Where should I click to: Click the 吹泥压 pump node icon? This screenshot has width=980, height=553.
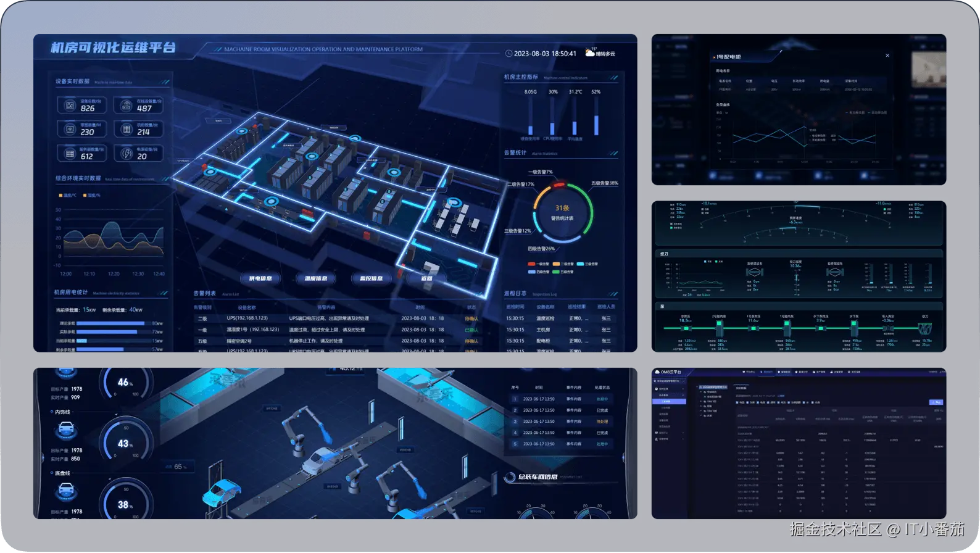pos(686,328)
